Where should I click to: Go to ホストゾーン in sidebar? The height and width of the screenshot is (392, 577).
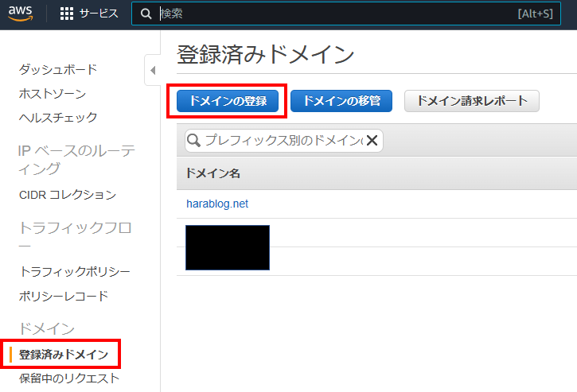pyautogui.click(x=53, y=93)
